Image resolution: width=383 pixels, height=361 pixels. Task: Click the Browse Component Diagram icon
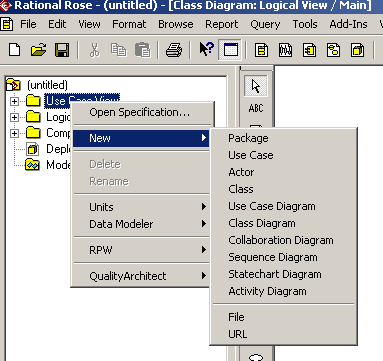(x=309, y=50)
